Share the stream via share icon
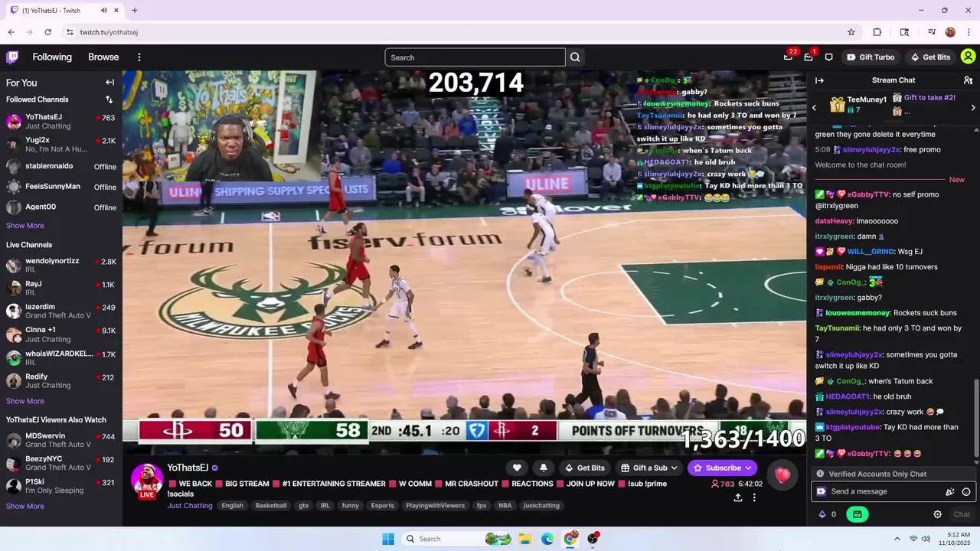Viewport: 980px width, 551px height. [738, 497]
